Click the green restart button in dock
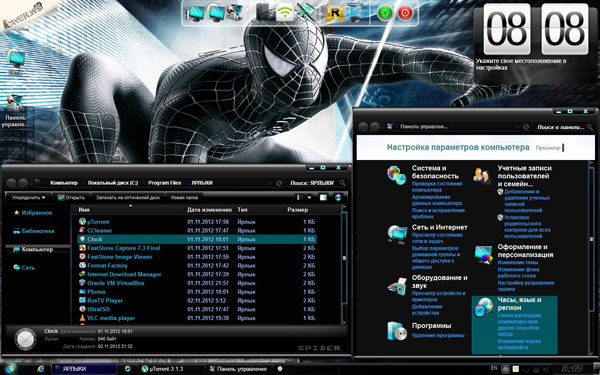The height and width of the screenshot is (375, 600). click(385, 13)
